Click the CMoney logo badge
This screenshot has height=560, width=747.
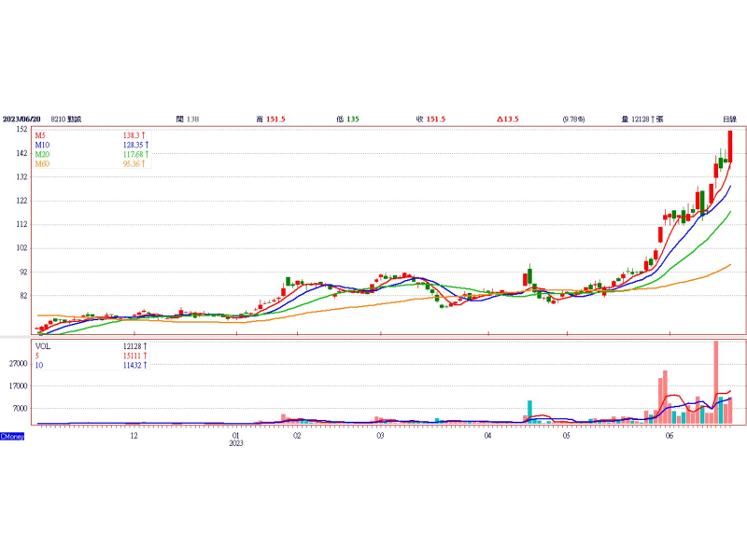[x=12, y=436]
